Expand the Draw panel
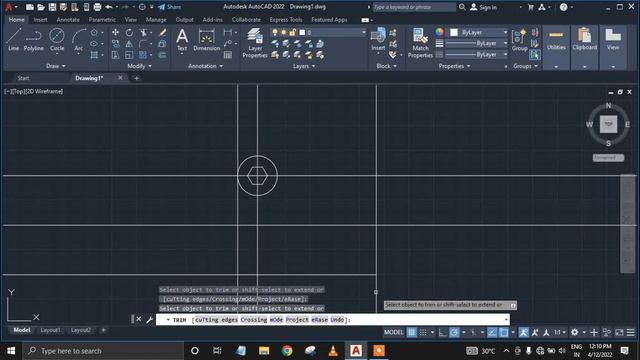640x360 pixels. coord(56,66)
